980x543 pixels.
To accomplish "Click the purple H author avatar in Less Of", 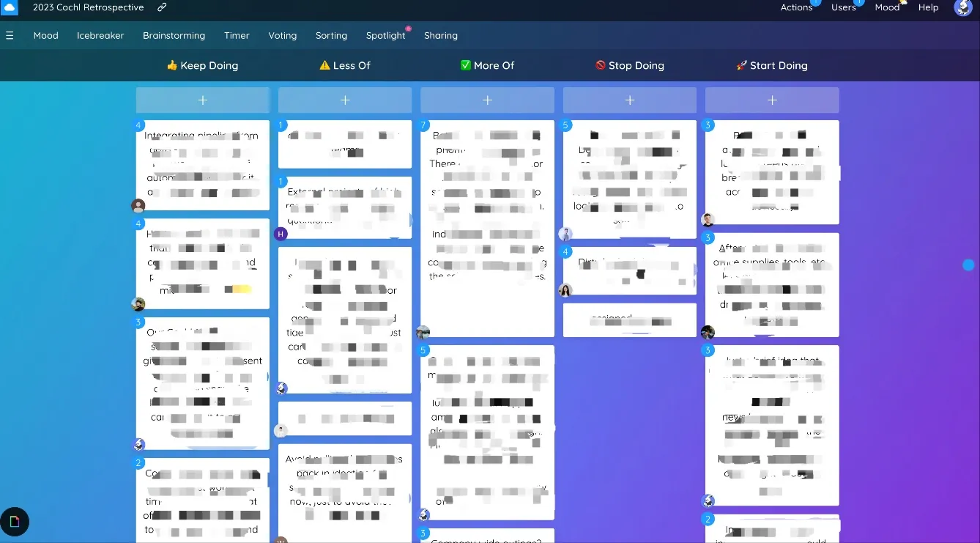I will tap(281, 234).
